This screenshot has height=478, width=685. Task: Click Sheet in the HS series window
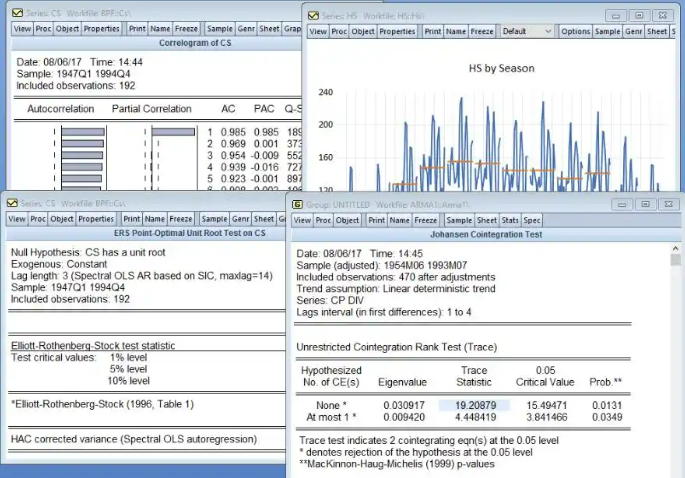point(657,31)
